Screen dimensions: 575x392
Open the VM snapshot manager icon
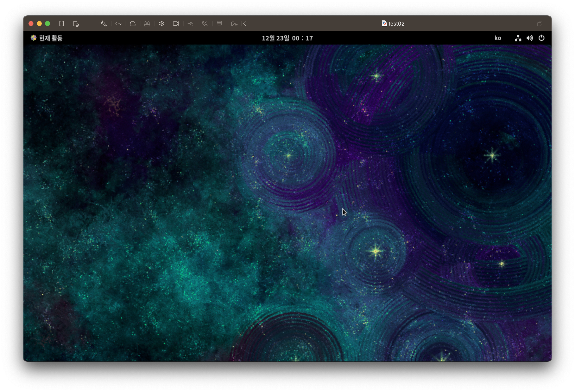point(76,24)
